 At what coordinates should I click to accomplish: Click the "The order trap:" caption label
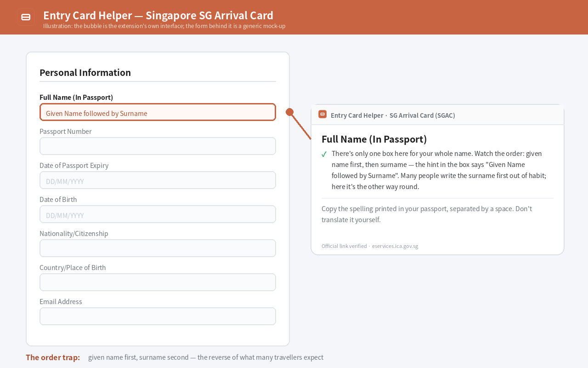click(53, 357)
